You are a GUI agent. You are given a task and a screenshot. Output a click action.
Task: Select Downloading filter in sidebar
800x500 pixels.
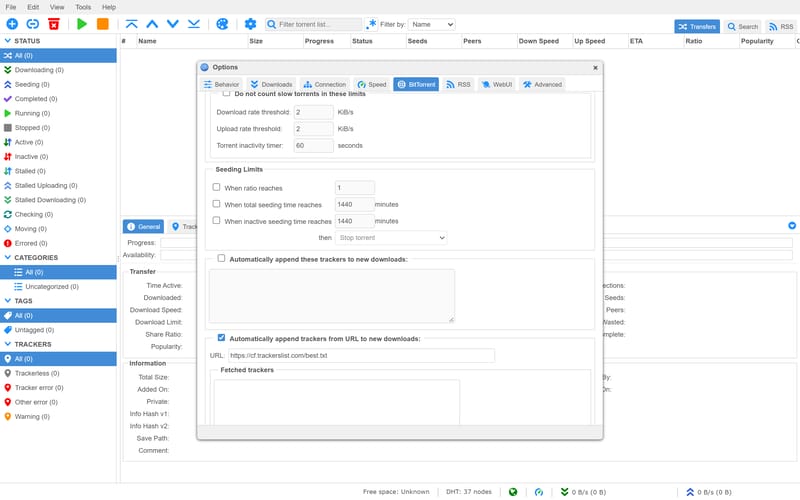click(x=58, y=70)
